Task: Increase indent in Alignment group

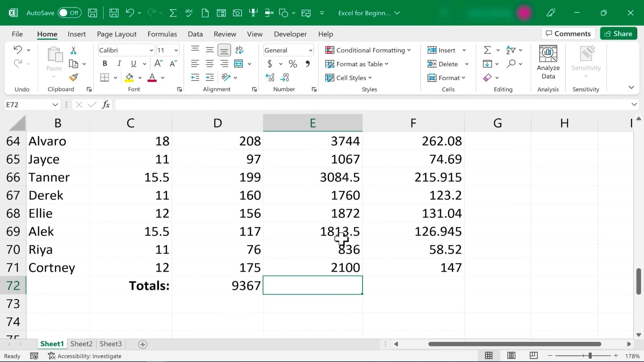Action: click(x=210, y=78)
